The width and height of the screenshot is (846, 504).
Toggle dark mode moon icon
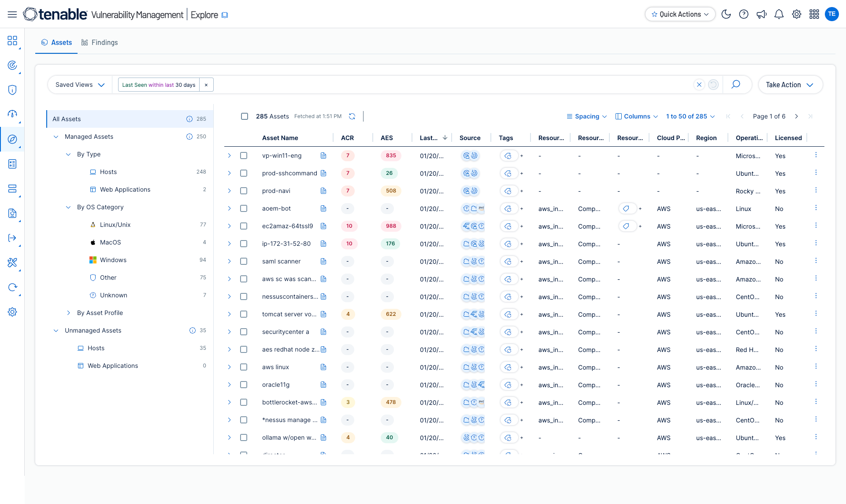click(x=726, y=14)
